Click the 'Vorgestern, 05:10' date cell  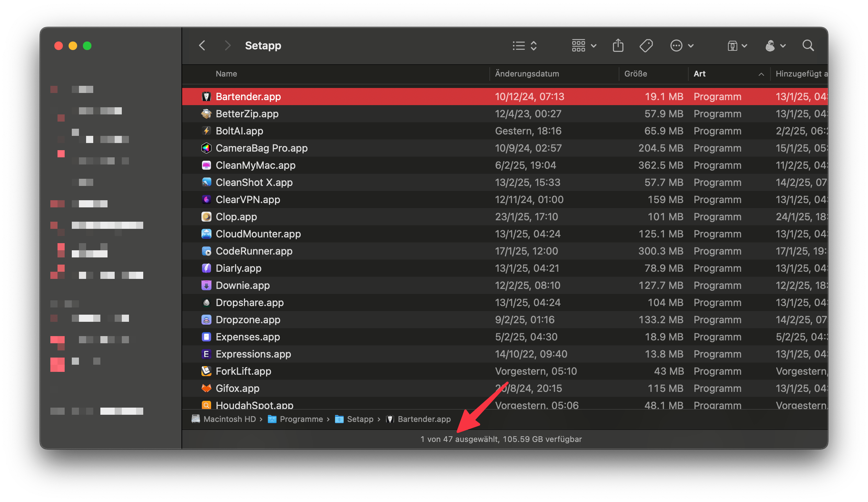[536, 371]
